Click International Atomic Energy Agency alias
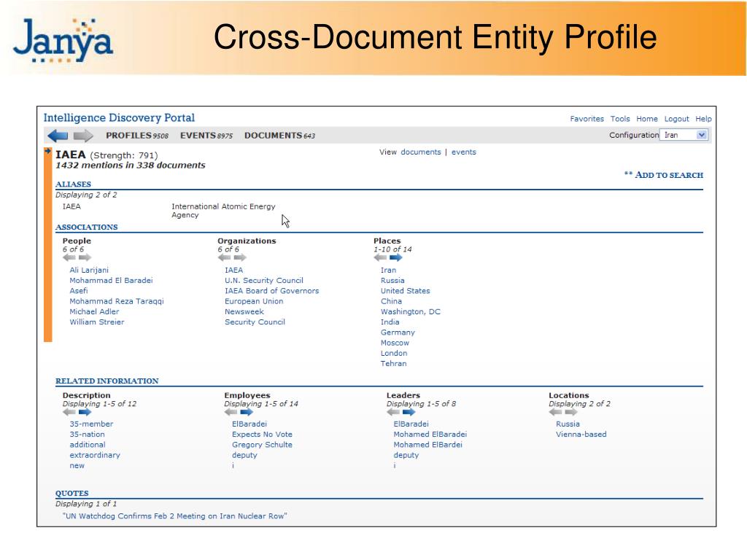 coord(223,211)
